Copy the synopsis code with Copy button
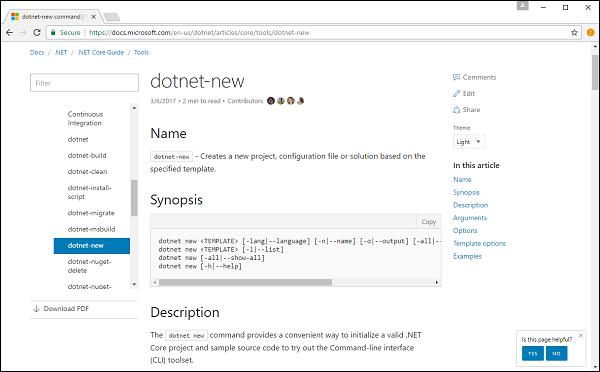 click(429, 222)
